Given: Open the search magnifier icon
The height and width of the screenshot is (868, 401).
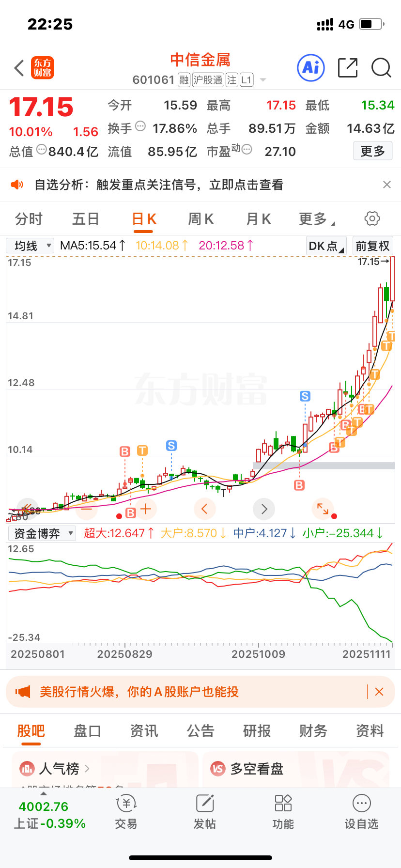Looking at the screenshot, I should point(381,68).
